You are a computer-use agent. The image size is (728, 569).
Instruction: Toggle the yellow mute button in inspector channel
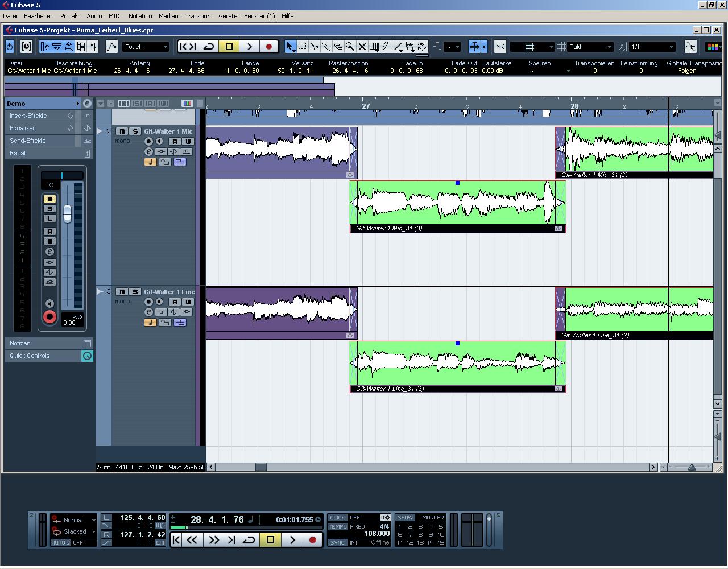click(x=49, y=199)
